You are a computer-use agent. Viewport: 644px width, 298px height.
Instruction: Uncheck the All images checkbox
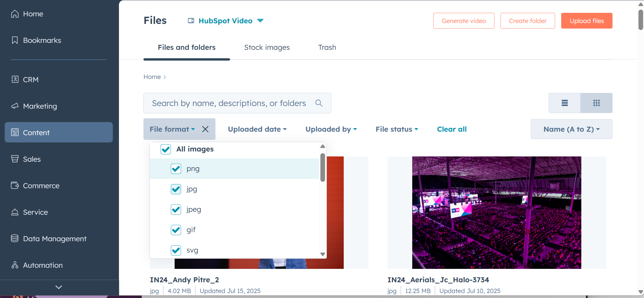click(166, 149)
